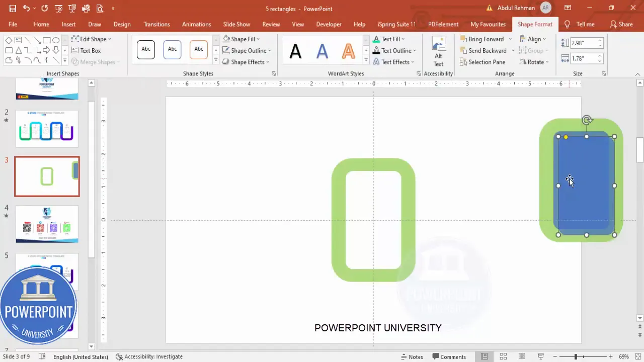
Task: Apply black WordArt style A
Action: (296, 51)
